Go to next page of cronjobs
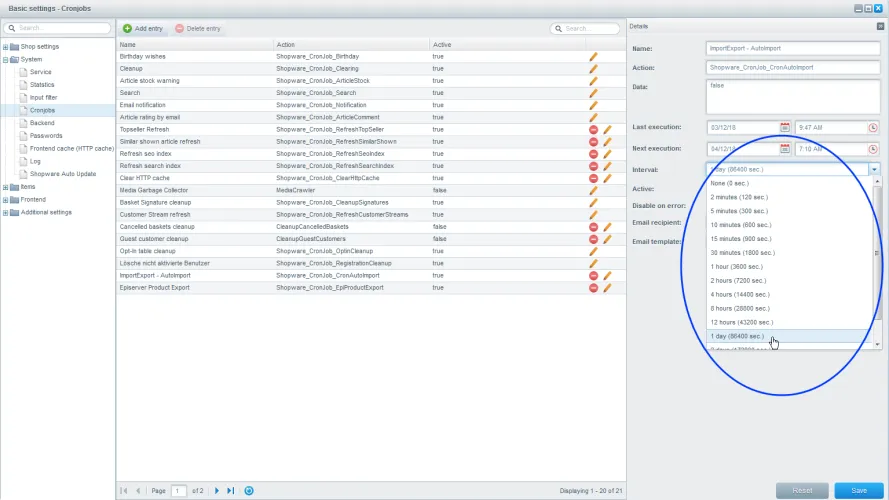This screenshot has height=500, width=889. [217, 491]
